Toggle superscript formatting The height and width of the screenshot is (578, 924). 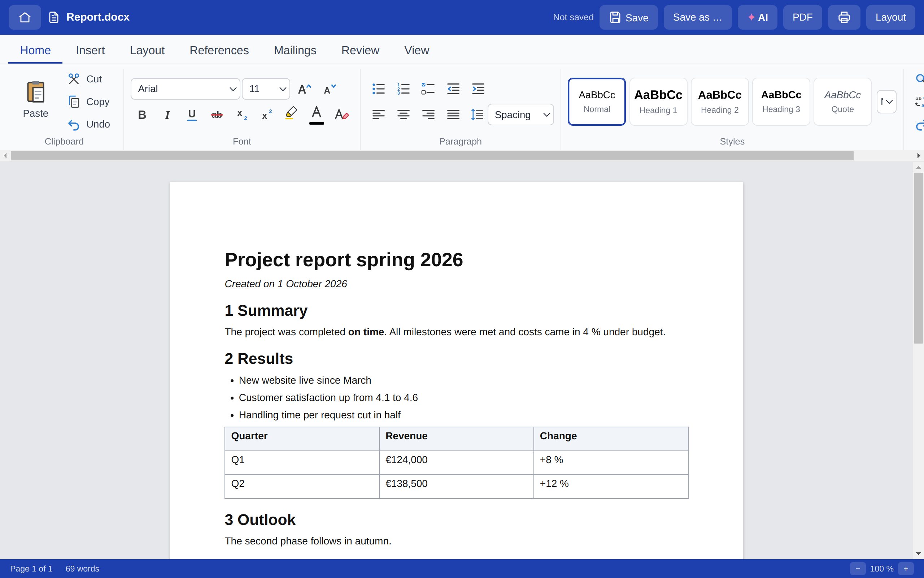pyautogui.click(x=266, y=115)
